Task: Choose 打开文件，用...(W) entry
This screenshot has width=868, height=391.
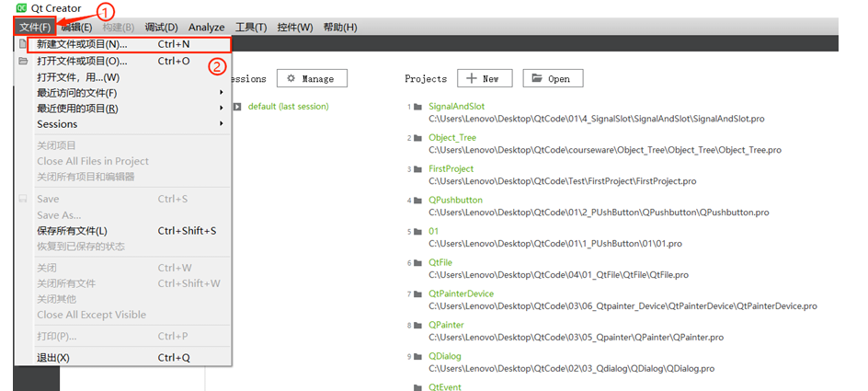Action: 123,77
